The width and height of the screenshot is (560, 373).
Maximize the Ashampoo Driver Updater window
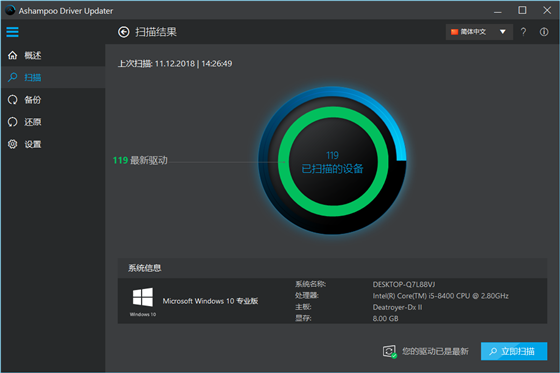pyautogui.click(x=522, y=10)
